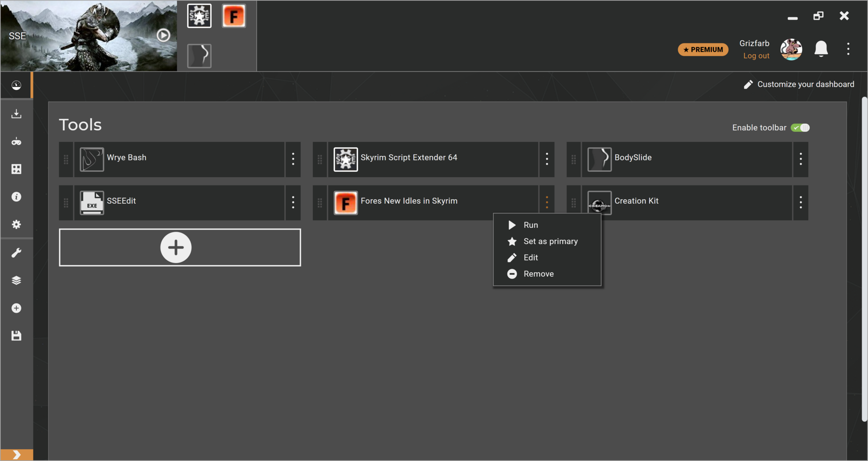
Task: Open the Downloads sidebar icon
Action: coord(16,113)
